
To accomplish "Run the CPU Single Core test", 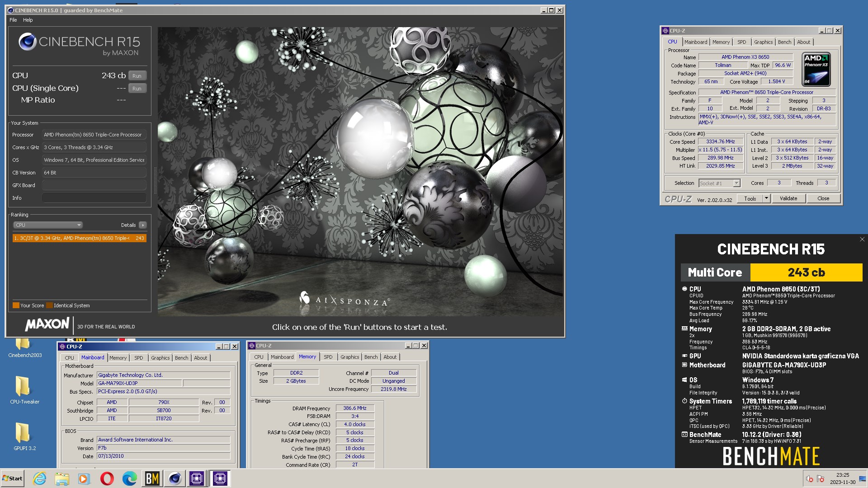I will click(x=137, y=89).
